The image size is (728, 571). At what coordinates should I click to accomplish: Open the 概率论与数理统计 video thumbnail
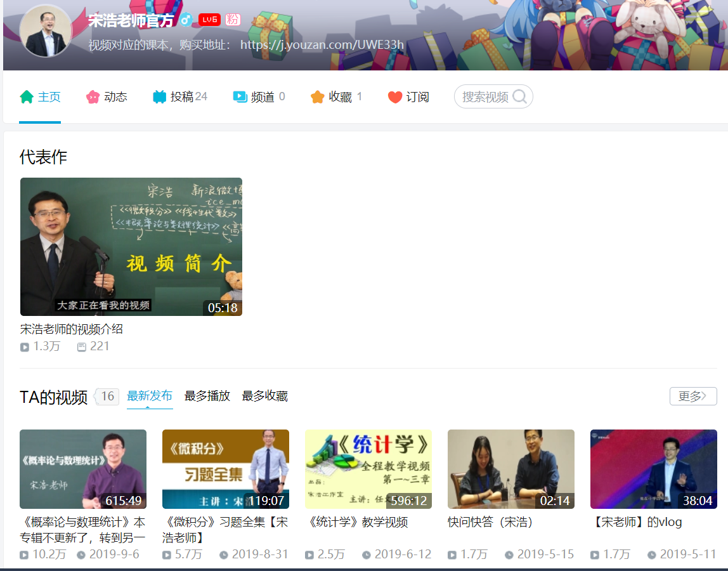(x=83, y=469)
